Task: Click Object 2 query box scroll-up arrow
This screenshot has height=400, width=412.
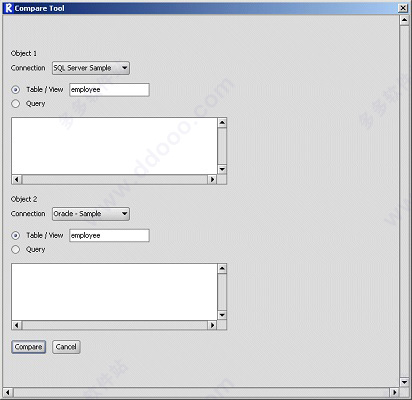Action: (x=222, y=268)
